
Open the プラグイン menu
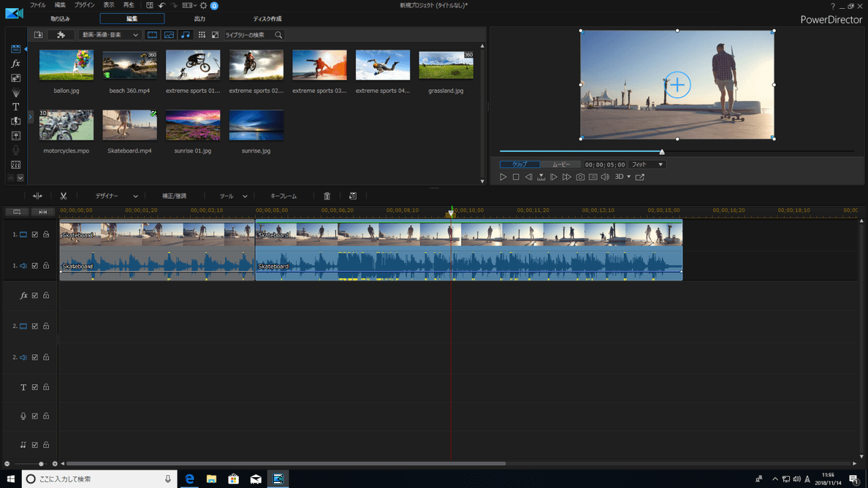[84, 5]
